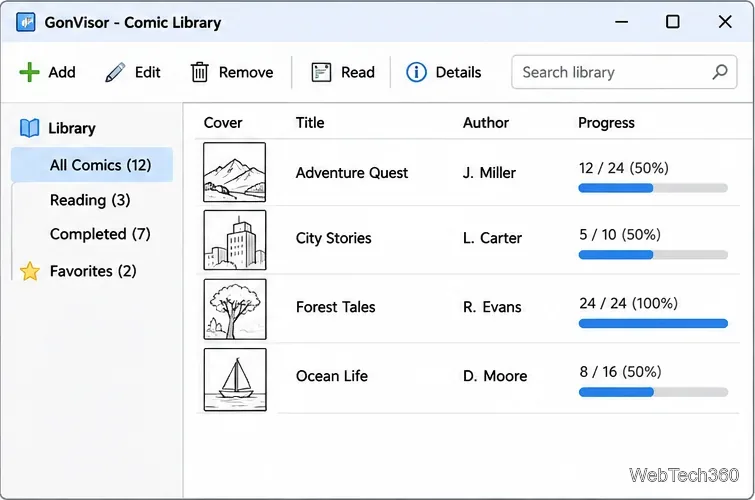
Task: Click the magnifier search icon
Action: pos(720,72)
